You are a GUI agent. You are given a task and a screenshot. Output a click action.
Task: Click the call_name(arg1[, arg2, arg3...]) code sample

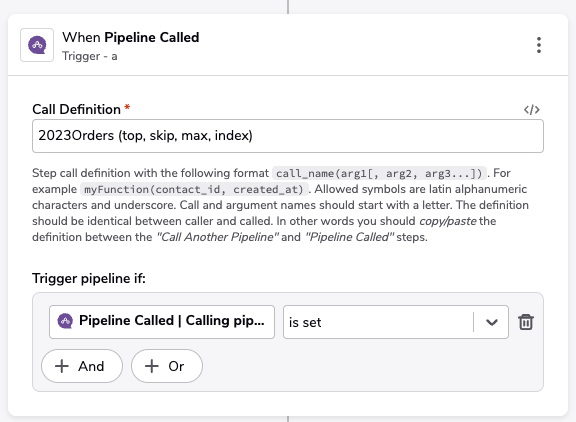coord(379,173)
